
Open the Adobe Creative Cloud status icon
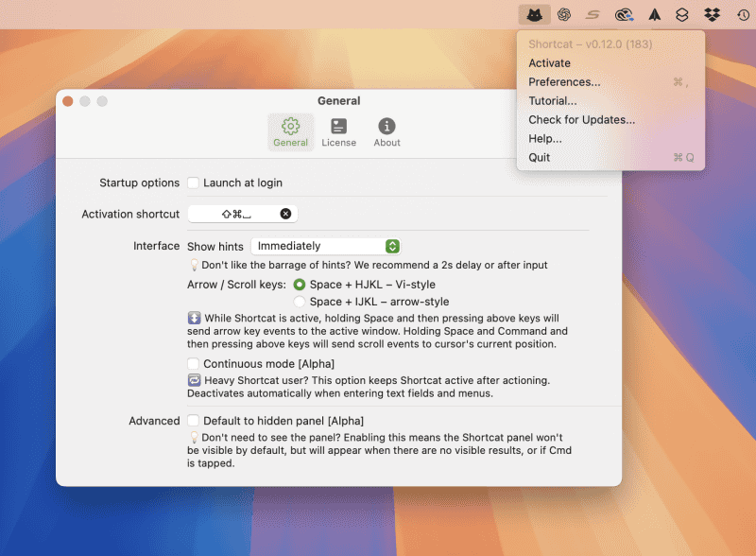click(x=624, y=13)
